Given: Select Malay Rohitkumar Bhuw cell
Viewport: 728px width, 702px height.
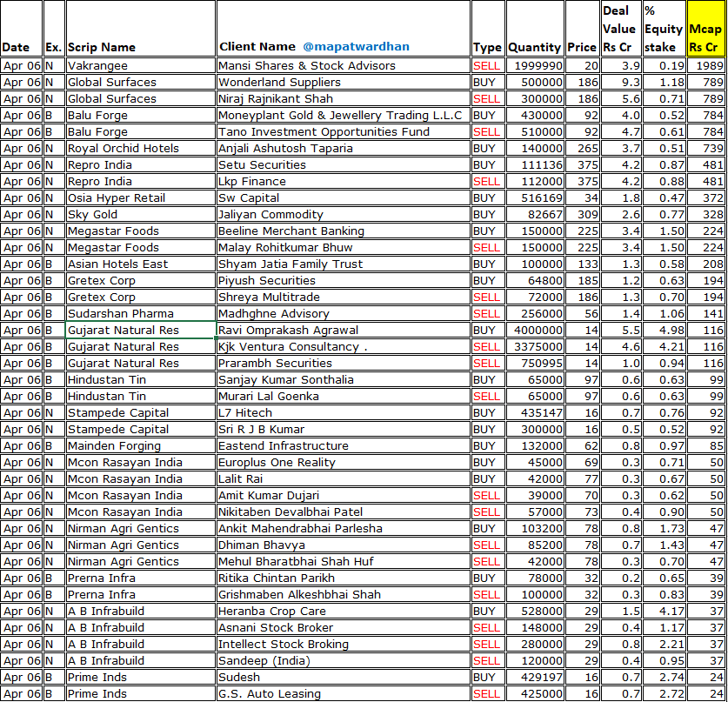Looking at the screenshot, I should [x=343, y=247].
